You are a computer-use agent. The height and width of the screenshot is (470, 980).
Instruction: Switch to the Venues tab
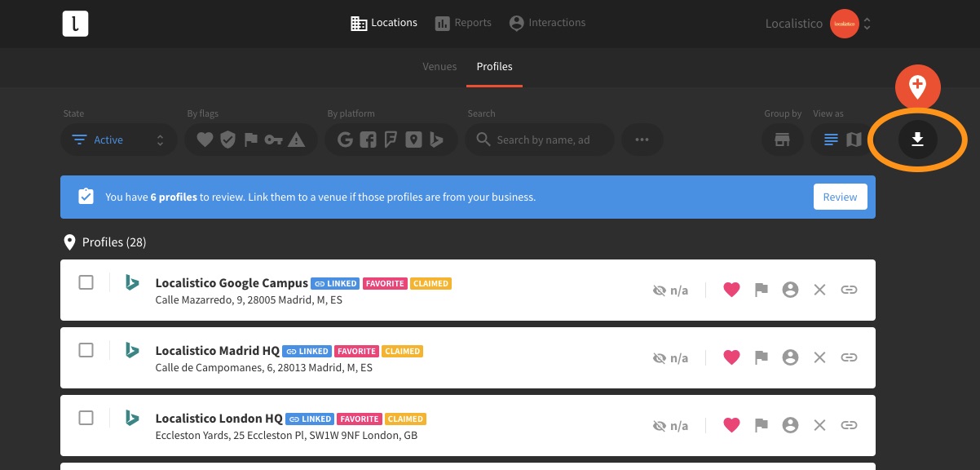point(439,66)
